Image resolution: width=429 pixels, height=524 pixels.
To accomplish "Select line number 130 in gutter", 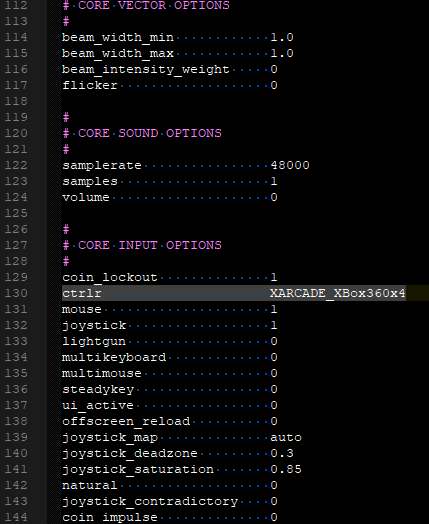I will coord(16,293).
